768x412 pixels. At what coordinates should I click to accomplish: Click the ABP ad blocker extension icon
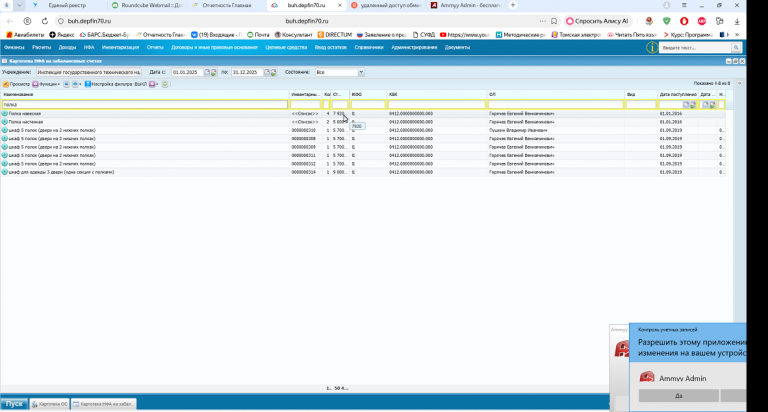(x=702, y=21)
